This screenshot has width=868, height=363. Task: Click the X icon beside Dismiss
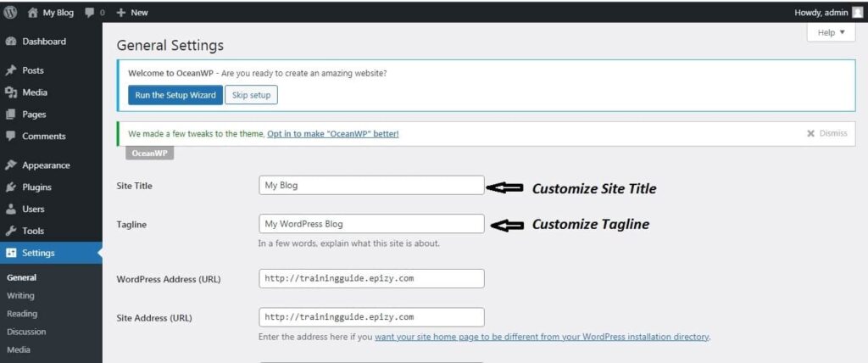pyautogui.click(x=811, y=133)
